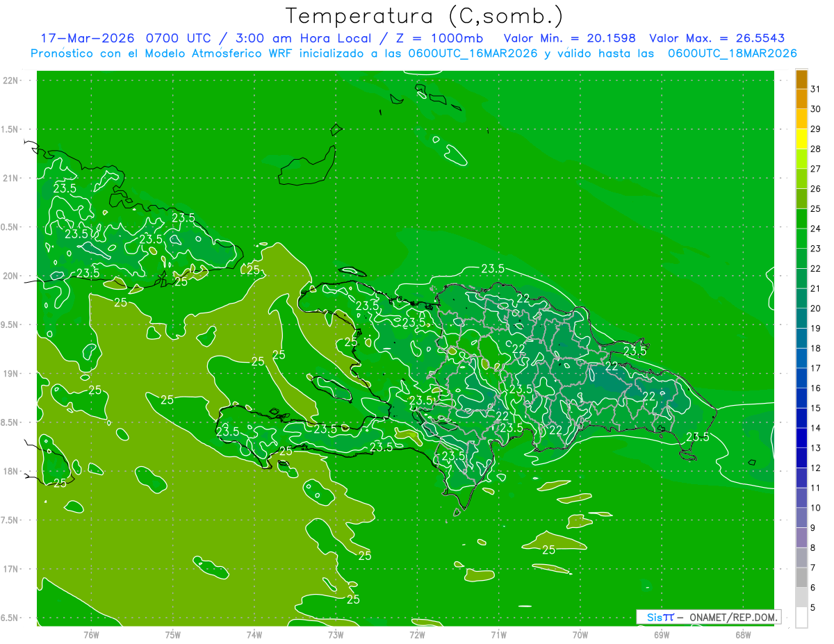
Task: Click the '21N' latitude axis label
Action: coord(10,178)
